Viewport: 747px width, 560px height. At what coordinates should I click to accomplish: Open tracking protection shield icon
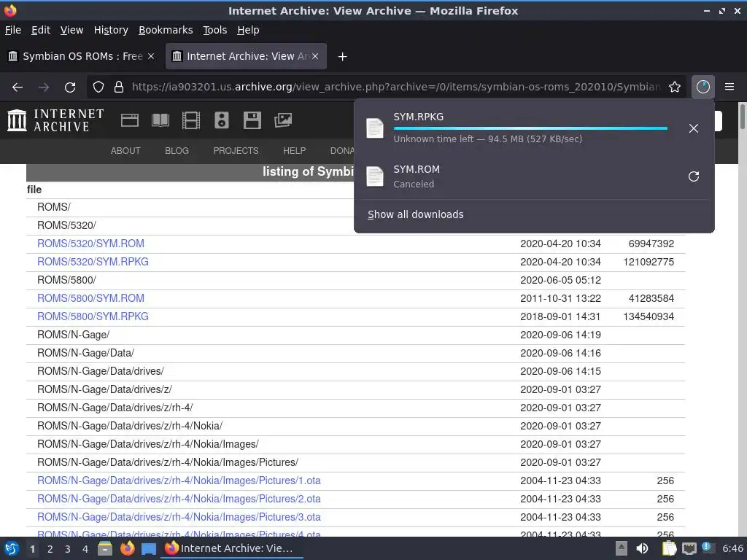tap(98, 87)
